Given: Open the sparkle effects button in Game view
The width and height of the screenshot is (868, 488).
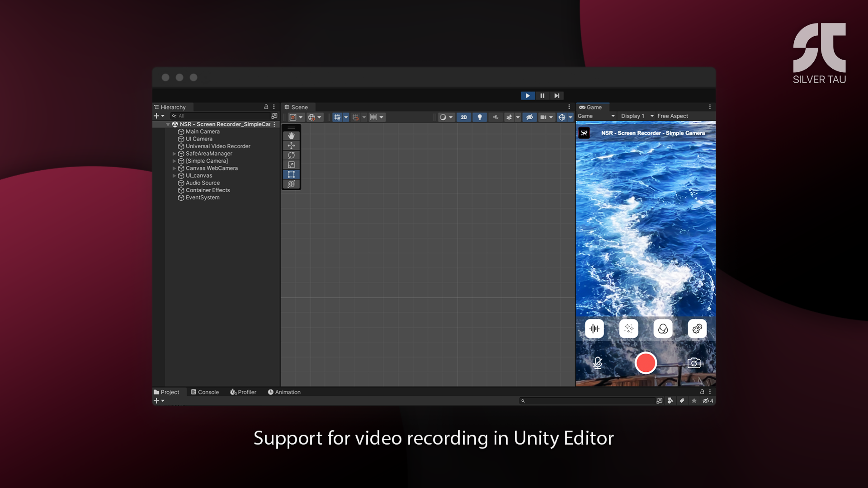Looking at the screenshot, I should tap(629, 328).
